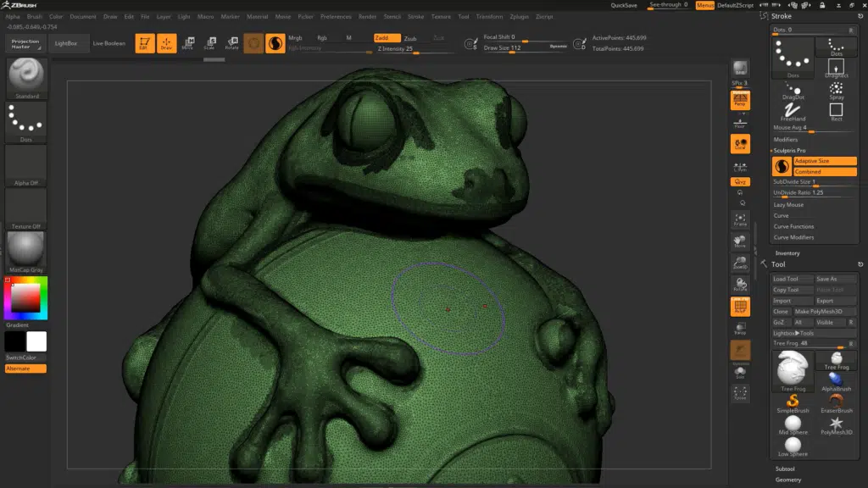Toggle Live Boolean mode
This screenshot has width=868, height=488.
(x=108, y=42)
